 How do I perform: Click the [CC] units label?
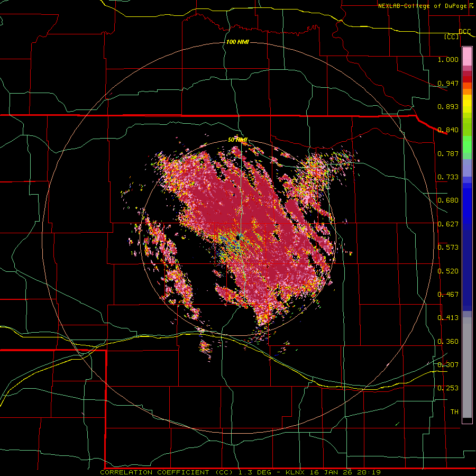point(452,36)
